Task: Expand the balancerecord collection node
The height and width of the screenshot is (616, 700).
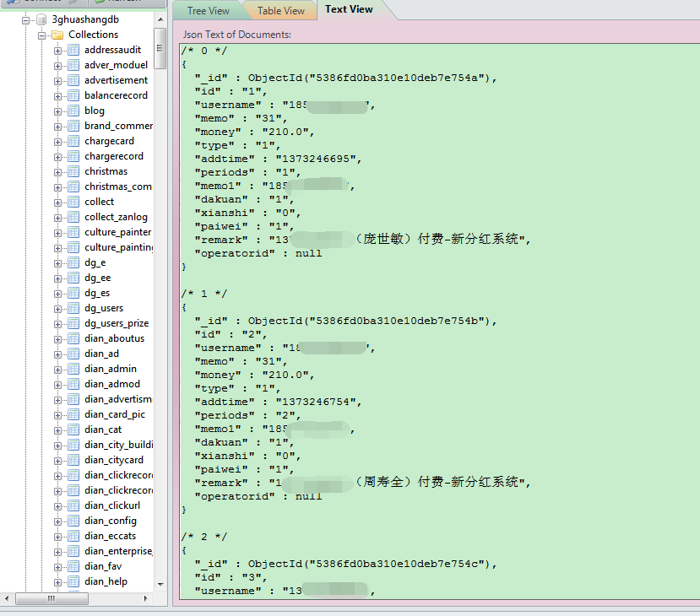Action: coord(57,96)
